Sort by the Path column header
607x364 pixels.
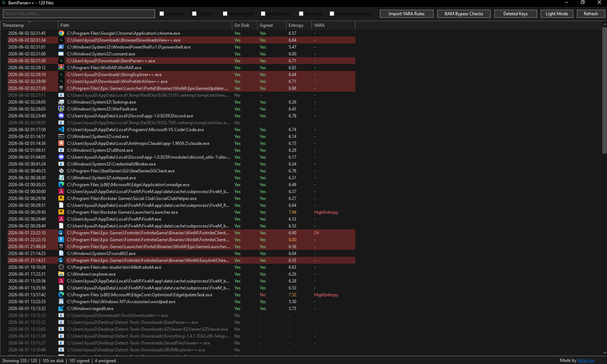pyautogui.click(x=145, y=25)
